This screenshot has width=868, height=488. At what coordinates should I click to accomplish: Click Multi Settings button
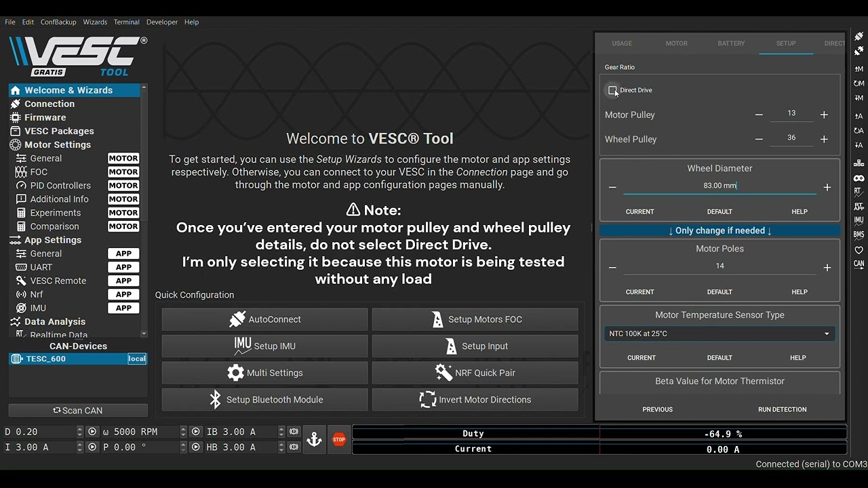pos(264,373)
